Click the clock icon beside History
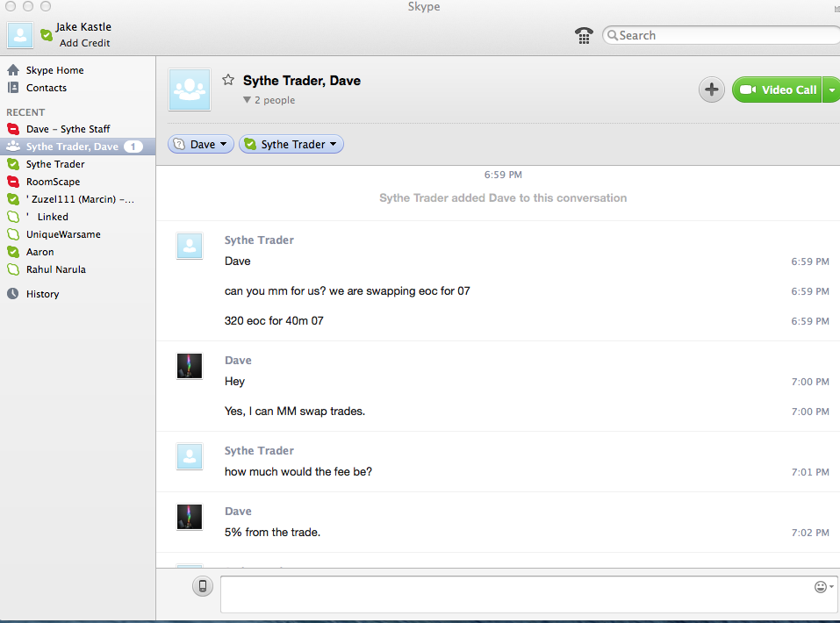840x623 pixels. (x=13, y=294)
